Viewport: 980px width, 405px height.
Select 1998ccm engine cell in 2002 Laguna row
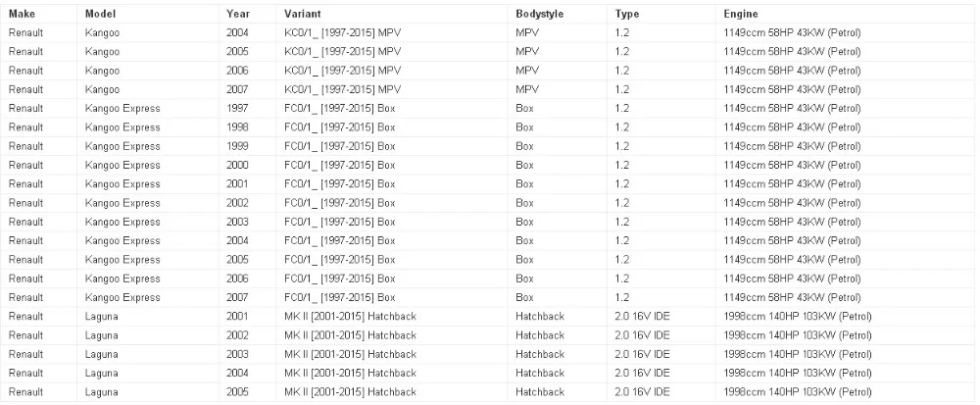coord(797,335)
